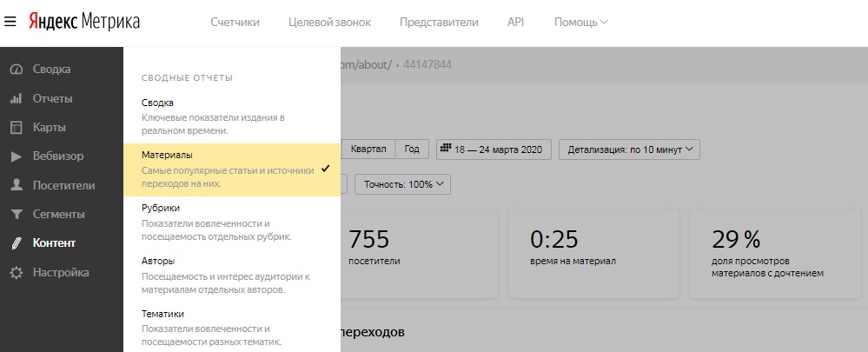Viewport: 868px width, 352px height.
Task: Click the Контент pencil icon
Action: [x=17, y=243]
